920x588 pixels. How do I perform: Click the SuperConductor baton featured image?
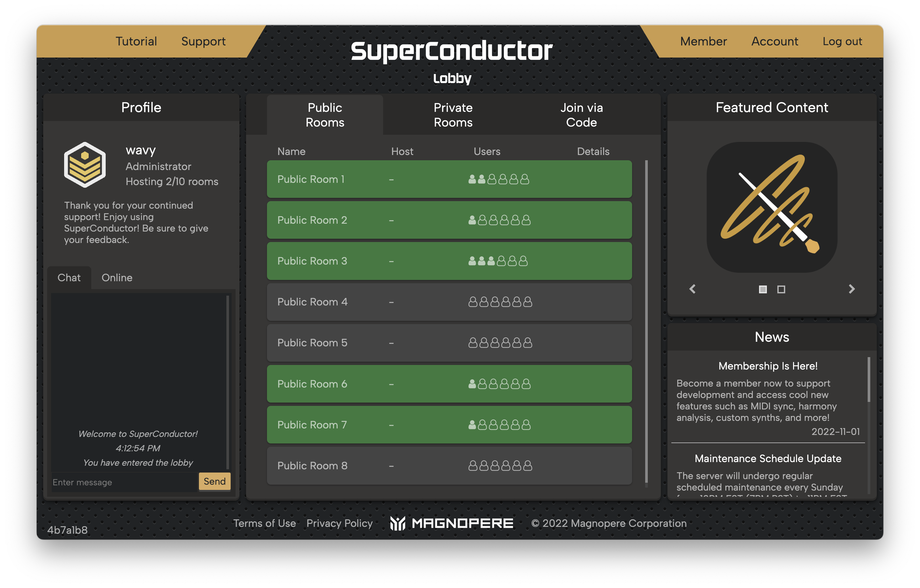tap(772, 207)
